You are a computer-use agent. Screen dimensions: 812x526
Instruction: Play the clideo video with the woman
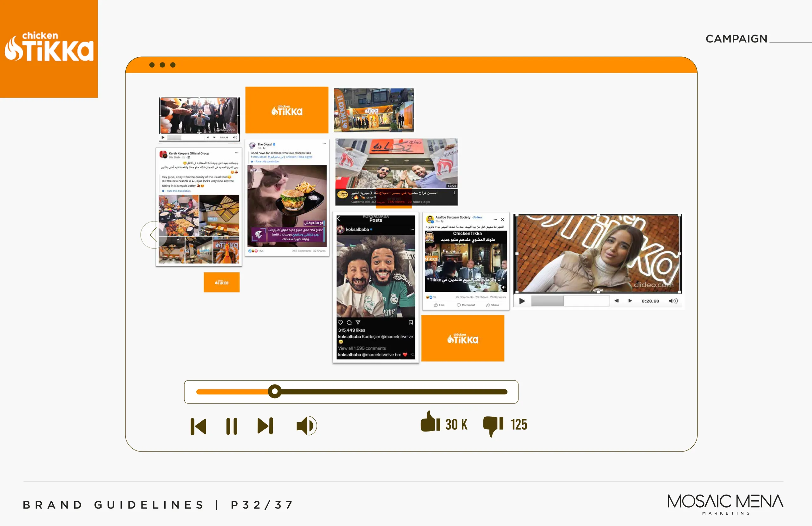522,301
